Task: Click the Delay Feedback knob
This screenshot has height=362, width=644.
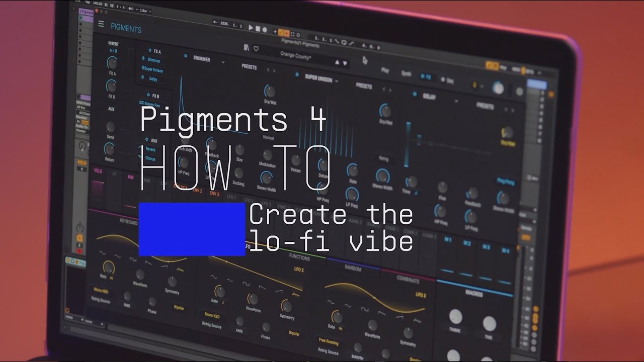Action: [x=472, y=194]
